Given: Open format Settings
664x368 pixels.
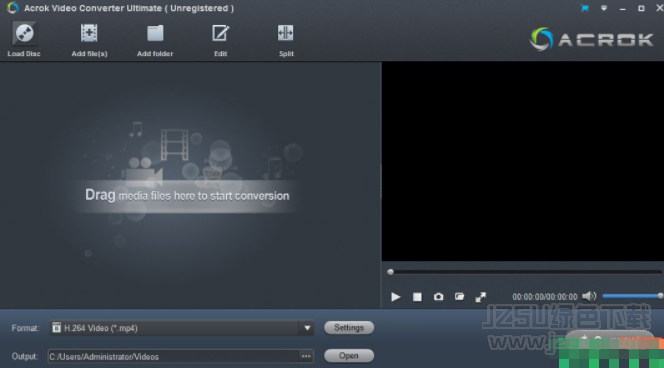Looking at the screenshot, I should [349, 328].
